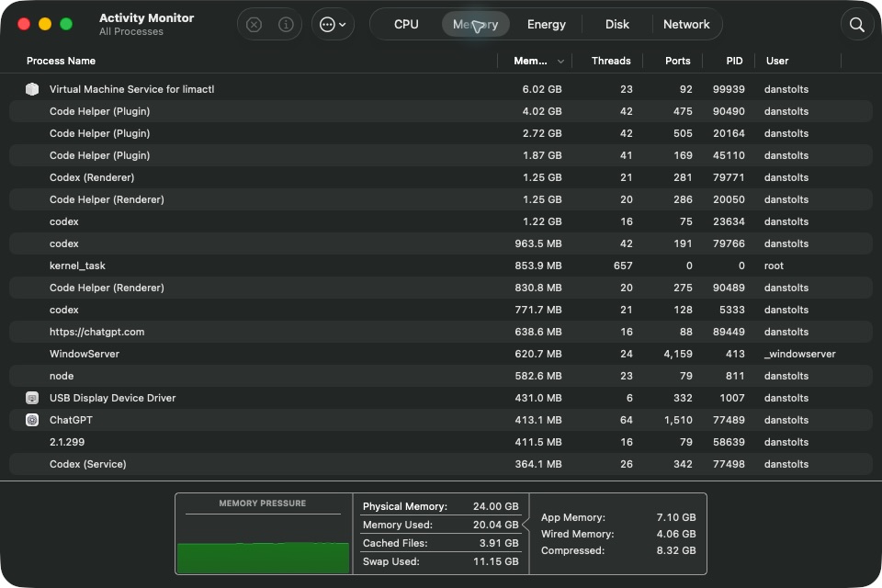
Task: Click the Activity Monitor window title
Action: click(x=146, y=18)
